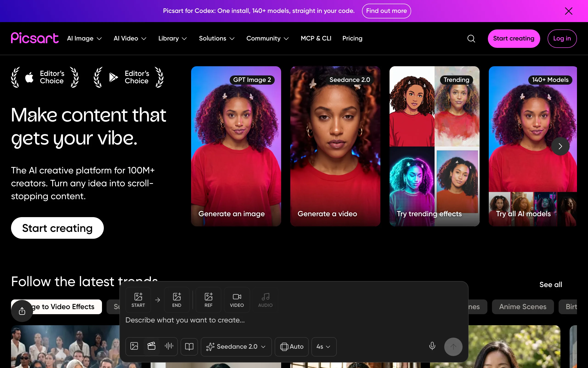Screen dimensions: 588x368
Task: Click the Google Play Editor's Choice badge
Action: pyautogui.click(x=129, y=77)
